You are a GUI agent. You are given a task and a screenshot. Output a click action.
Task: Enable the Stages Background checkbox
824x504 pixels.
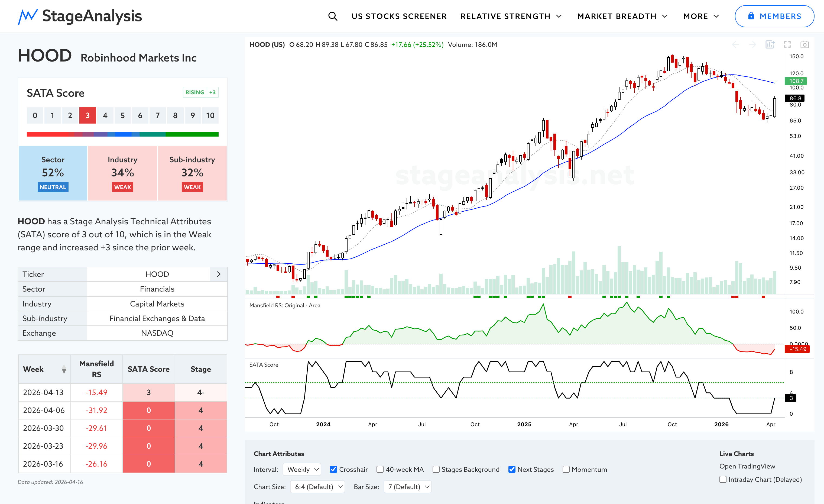(436, 469)
